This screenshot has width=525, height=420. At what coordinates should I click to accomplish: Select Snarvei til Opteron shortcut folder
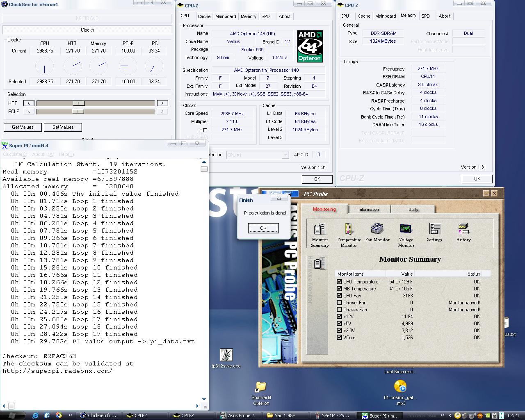point(261,393)
